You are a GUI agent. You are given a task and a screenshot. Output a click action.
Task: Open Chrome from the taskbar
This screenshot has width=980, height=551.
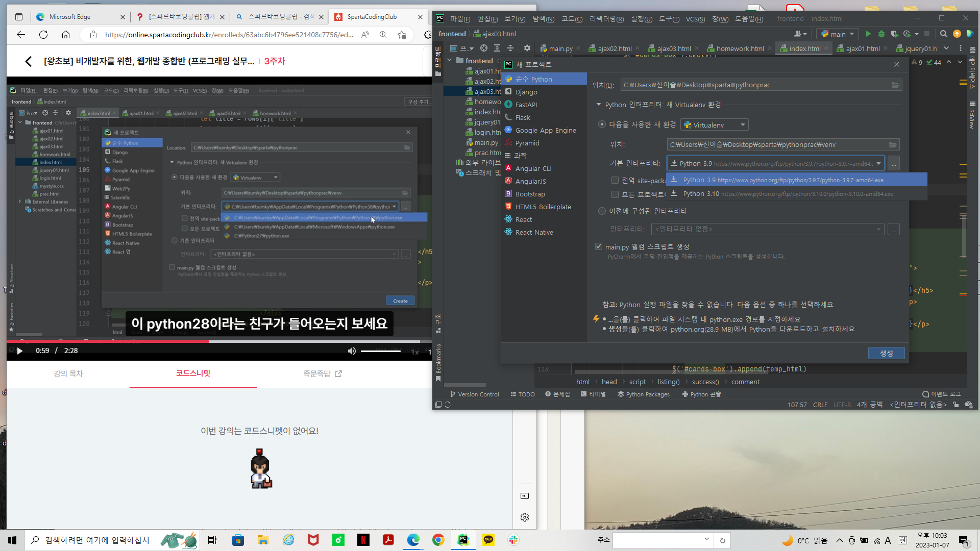coord(438,540)
